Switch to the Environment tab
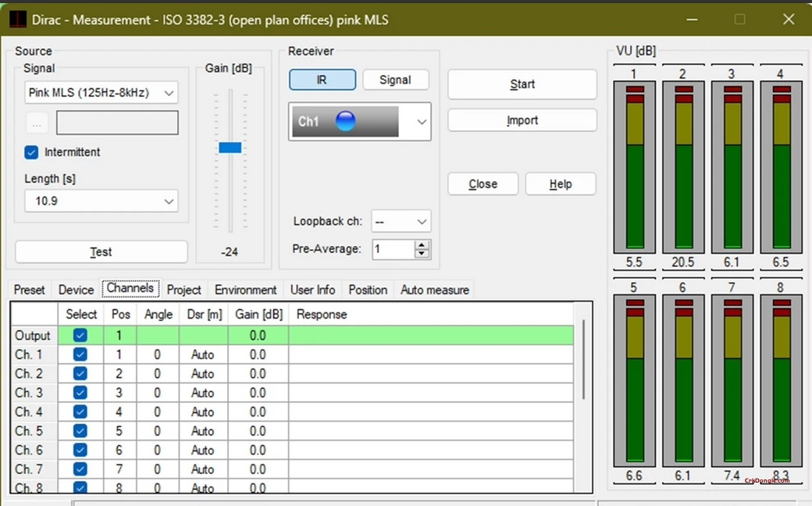The height and width of the screenshot is (506, 812). click(x=245, y=290)
